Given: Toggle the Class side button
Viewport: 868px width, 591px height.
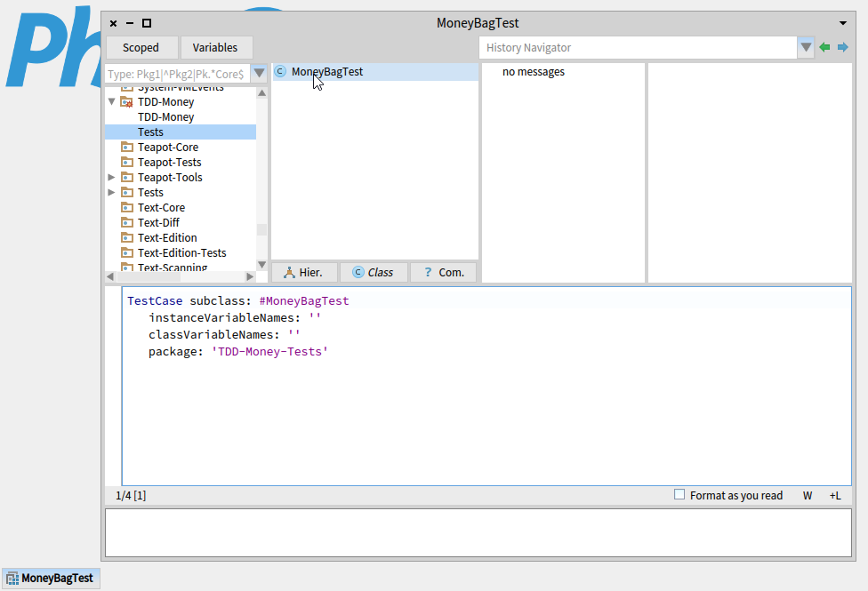Looking at the screenshot, I should [x=374, y=272].
